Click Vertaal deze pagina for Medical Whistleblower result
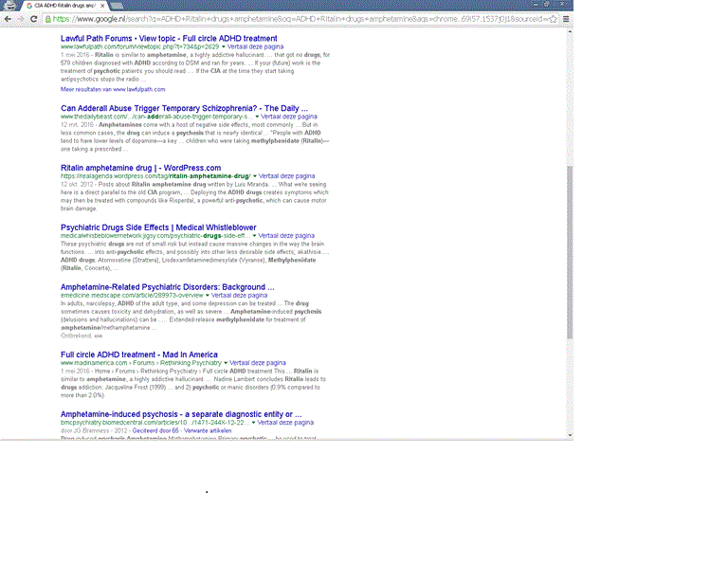 click(286, 236)
